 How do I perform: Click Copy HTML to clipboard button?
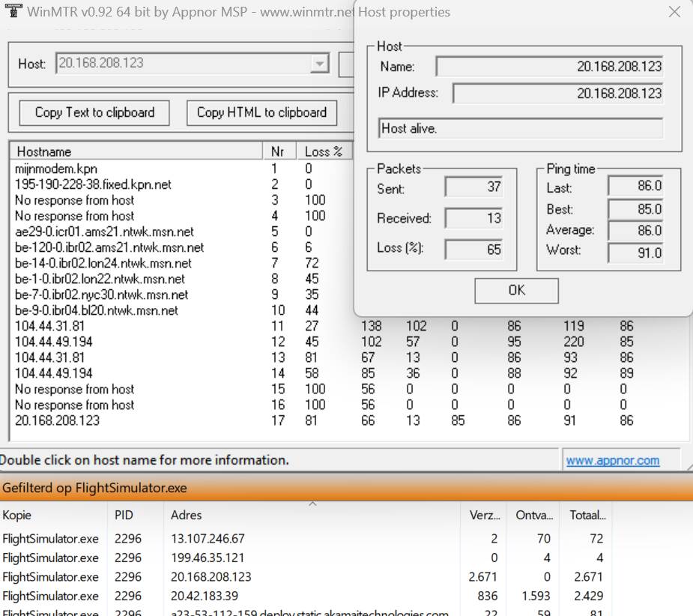pyautogui.click(x=261, y=112)
